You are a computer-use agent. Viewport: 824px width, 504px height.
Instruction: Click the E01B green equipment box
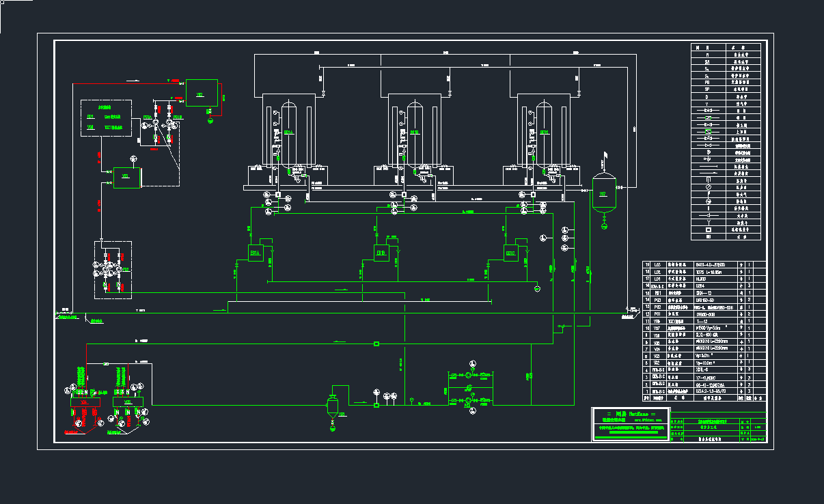click(381, 253)
